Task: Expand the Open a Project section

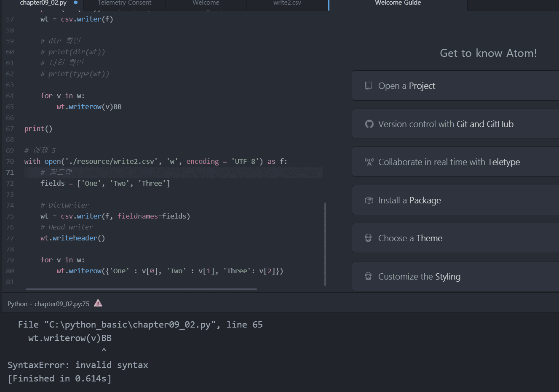Action: 455,86
